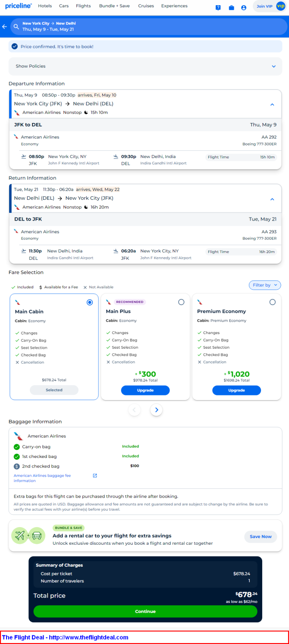The height and width of the screenshot is (644, 289).
Task: Open the Filter by dropdown
Action: coord(265,285)
